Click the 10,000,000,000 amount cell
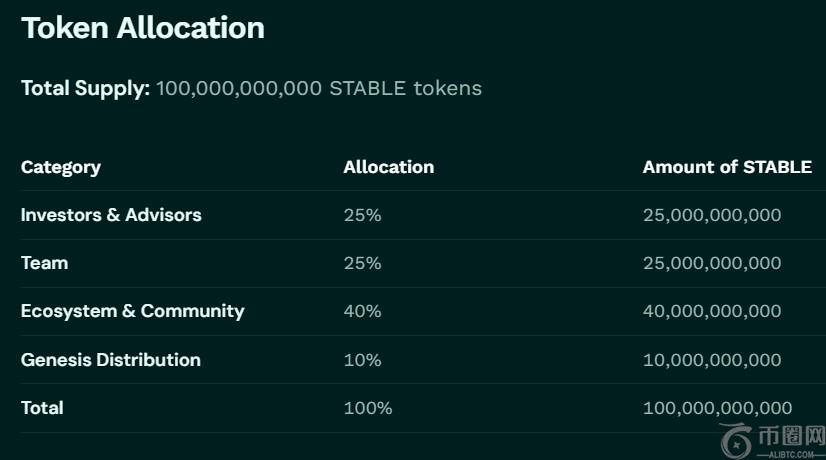The height and width of the screenshot is (460, 826). pos(712,359)
